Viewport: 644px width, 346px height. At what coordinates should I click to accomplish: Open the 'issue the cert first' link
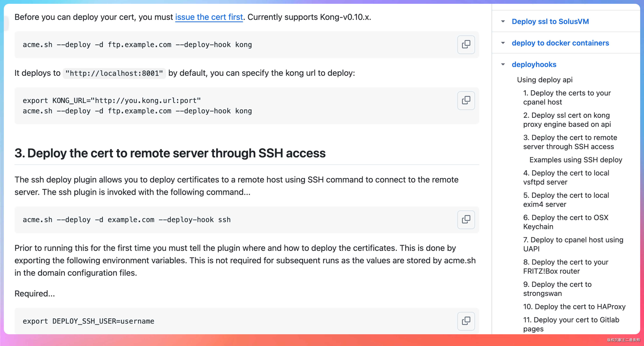tap(209, 17)
